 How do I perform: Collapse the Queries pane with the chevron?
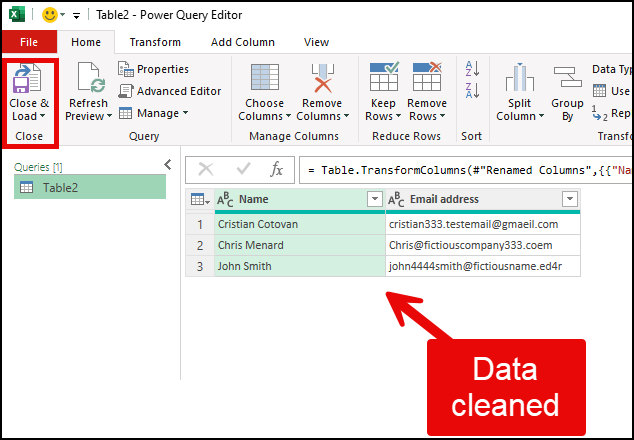(x=168, y=165)
